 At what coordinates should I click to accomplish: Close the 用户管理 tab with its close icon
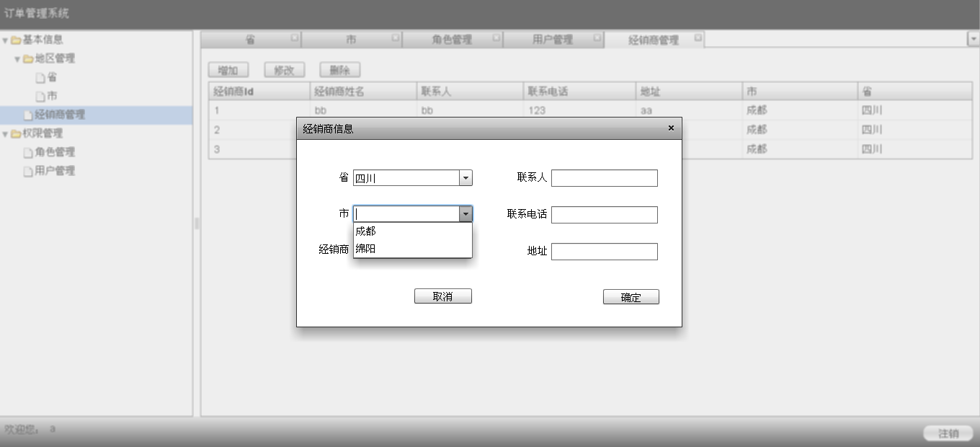point(597,37)
